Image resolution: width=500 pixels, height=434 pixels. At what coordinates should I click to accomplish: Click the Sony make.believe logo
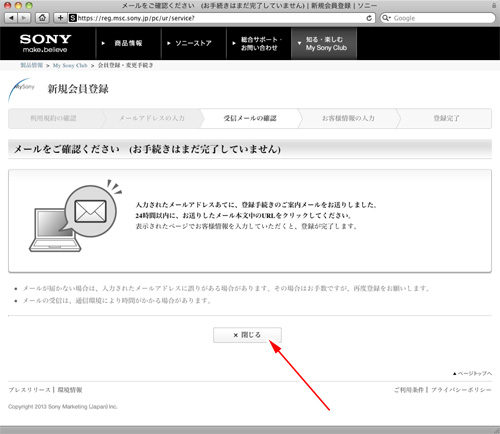tap(45, 43)
